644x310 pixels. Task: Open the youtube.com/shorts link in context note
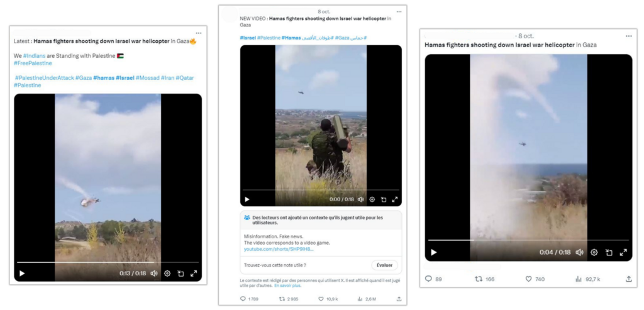[278, 249]
